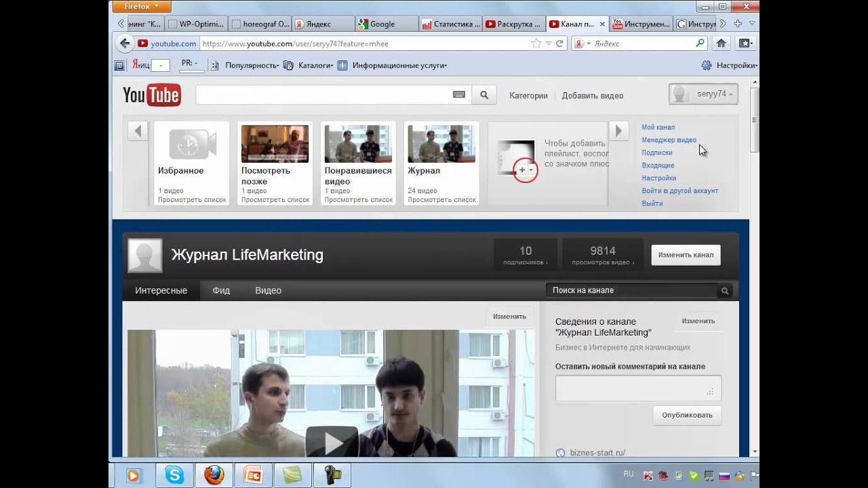Click the Изменить button above the featured video
Viewport: 868px width, 488px height.
click(509, 317)
